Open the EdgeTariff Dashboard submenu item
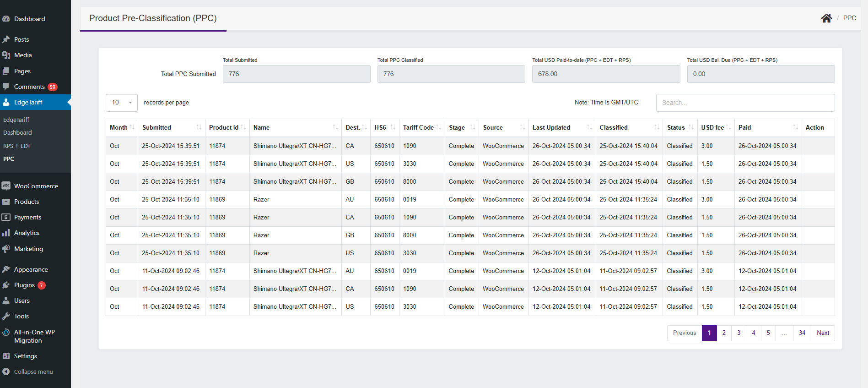This screenshot has height=388, width=868. 17,133
